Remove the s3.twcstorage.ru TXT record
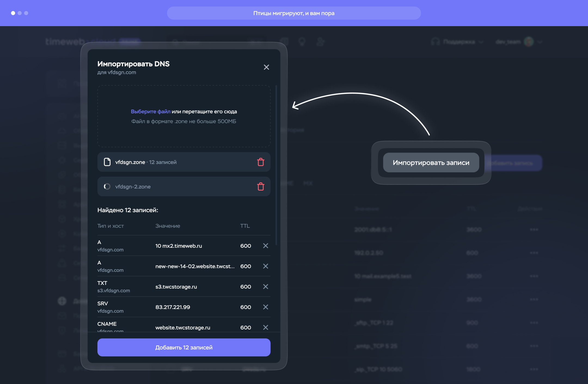This screenshot has height=384, width=588. pyautogui.click(x=265, y=287)
